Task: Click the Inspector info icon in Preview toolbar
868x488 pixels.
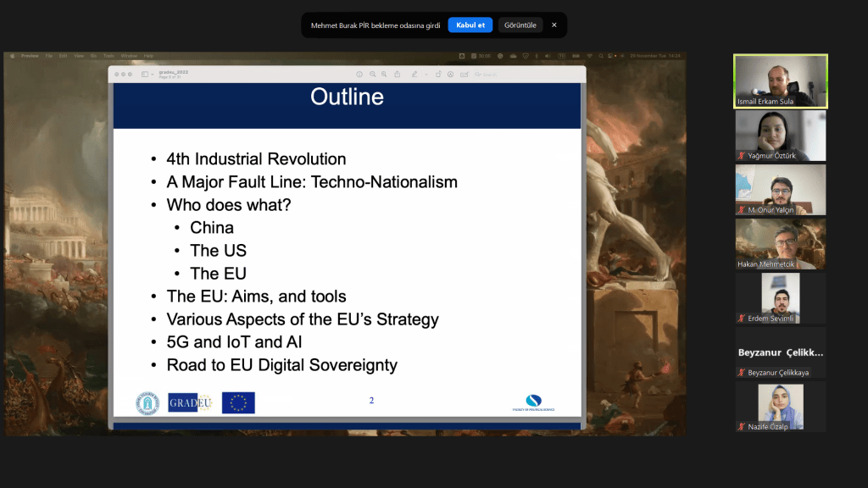Action: click(x=359, y=75)
